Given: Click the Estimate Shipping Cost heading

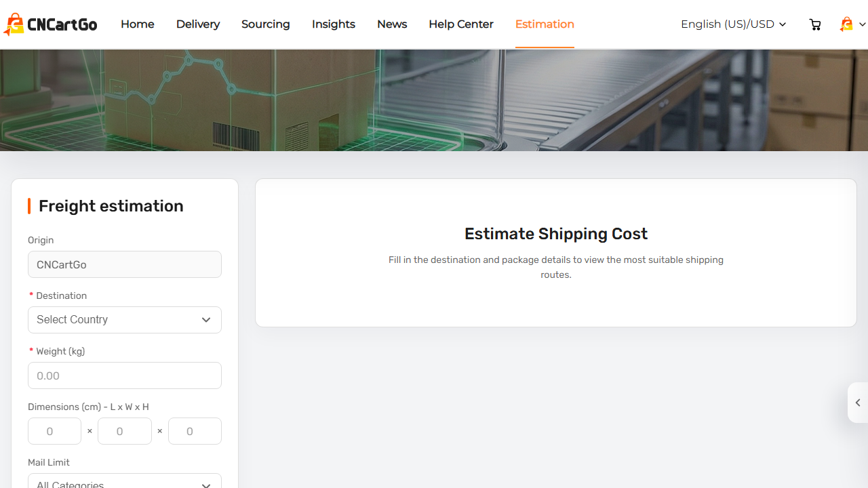Looking at the screenshot, I should (556, 234).
